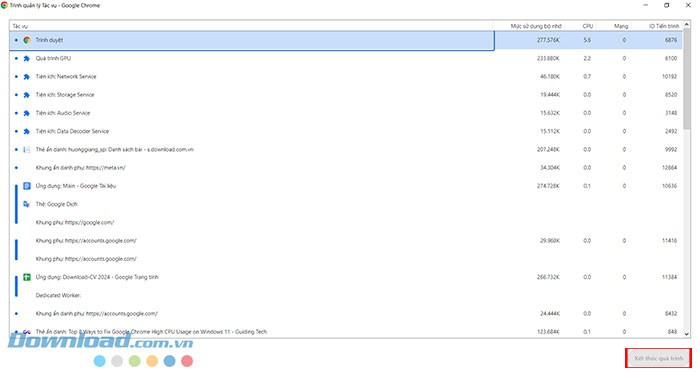Click the memory value 233.880K

click(x=548, y=59)
